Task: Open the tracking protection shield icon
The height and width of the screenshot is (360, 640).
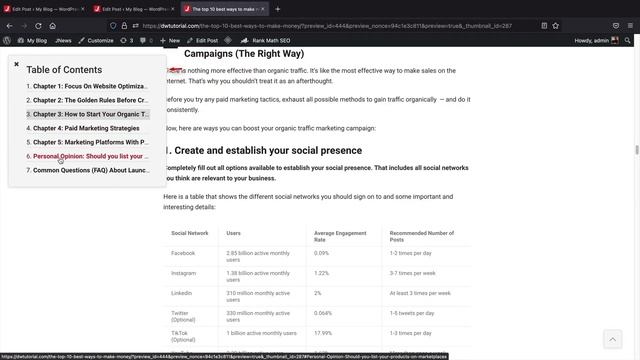Action: 113,26
